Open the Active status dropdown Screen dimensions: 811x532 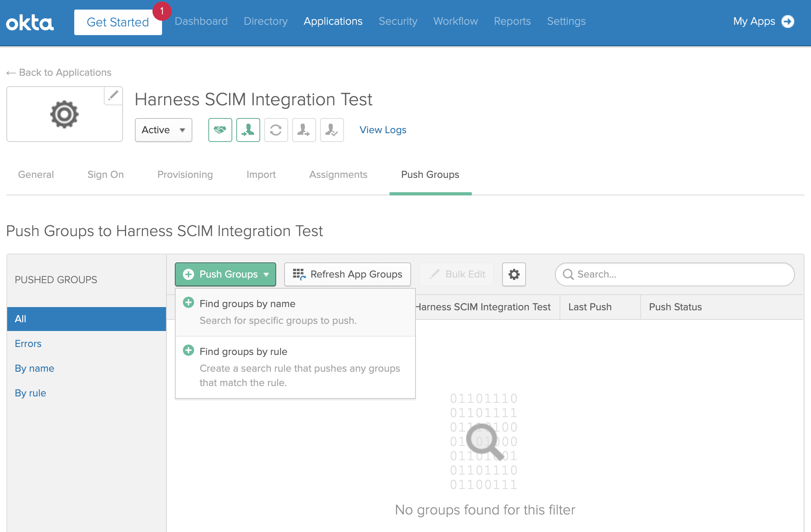point(164,130)
